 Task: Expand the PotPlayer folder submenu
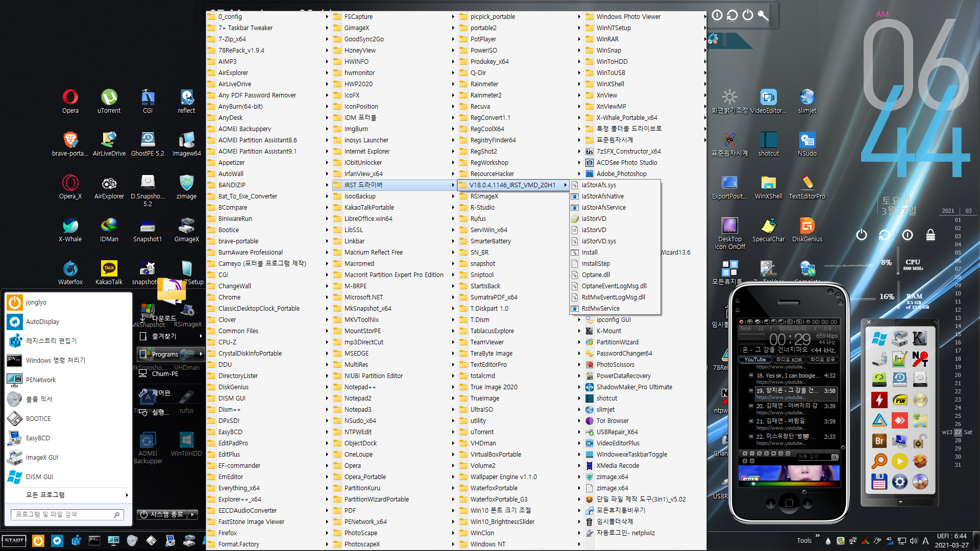coord(520,39)
